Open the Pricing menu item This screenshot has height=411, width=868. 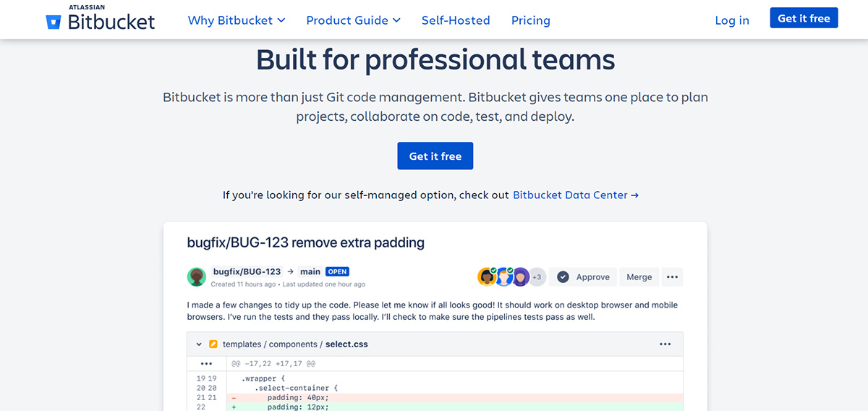click(x=531, y=20)
